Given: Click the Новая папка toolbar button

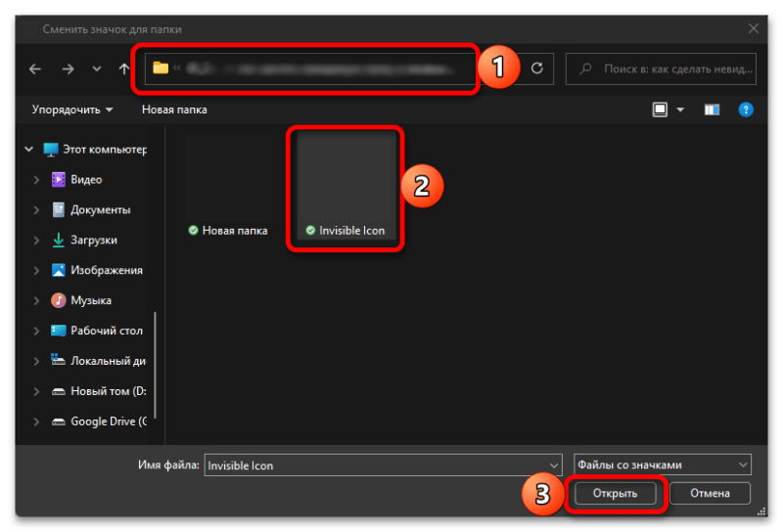Looking at the screenshot, I should click(x=174, y=110).
